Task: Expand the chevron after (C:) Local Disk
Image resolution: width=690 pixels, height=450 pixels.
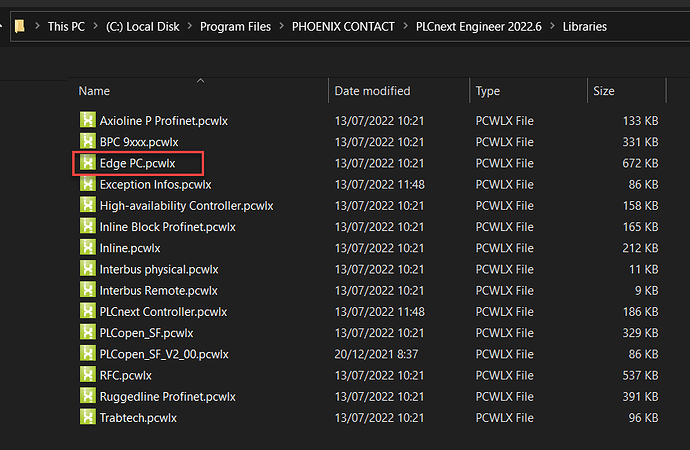Action: point(190,26)
